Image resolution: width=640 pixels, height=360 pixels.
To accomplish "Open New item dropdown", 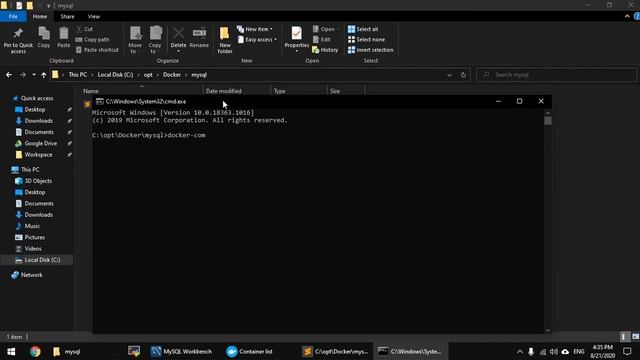I will tap(255, 29).
